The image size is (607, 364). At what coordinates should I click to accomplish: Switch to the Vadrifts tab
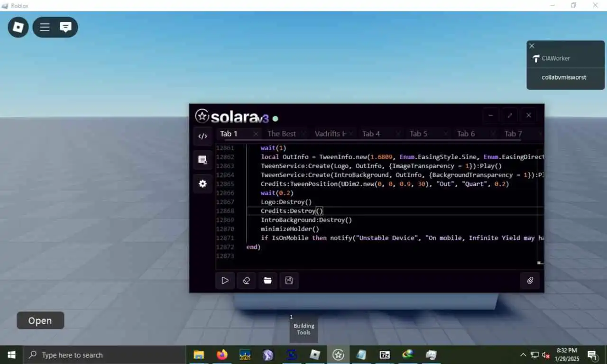[330, 134]
